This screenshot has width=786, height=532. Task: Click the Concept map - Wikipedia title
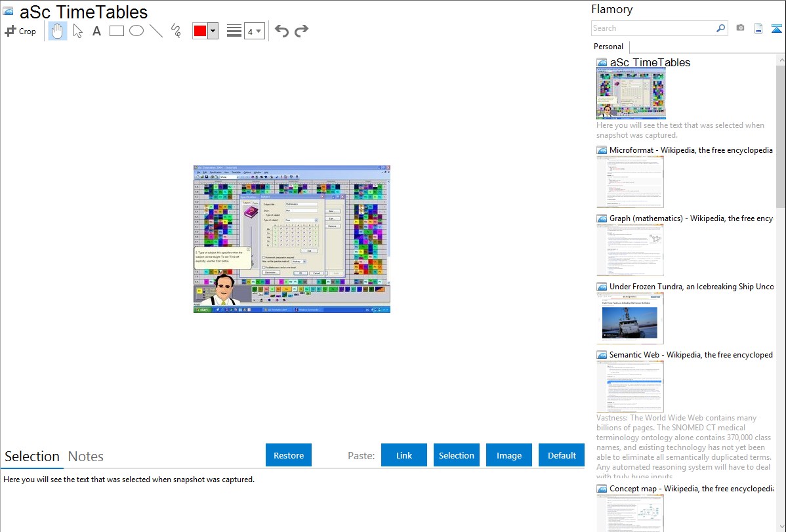691,488
